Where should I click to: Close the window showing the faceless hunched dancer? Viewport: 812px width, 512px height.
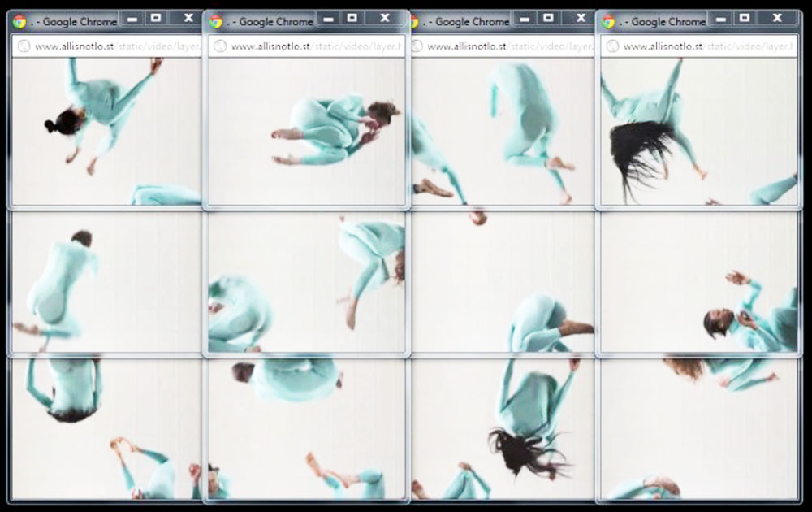tap(581, 19)
